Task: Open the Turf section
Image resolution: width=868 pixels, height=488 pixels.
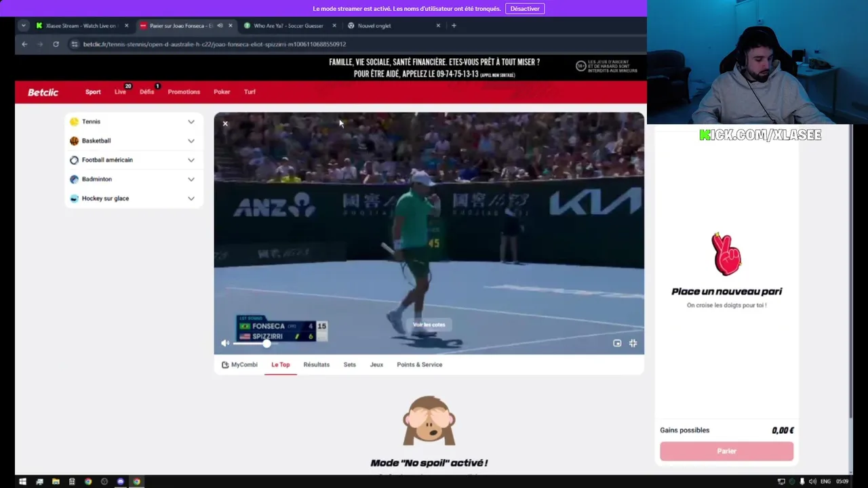Action: (x=250, y=92)
